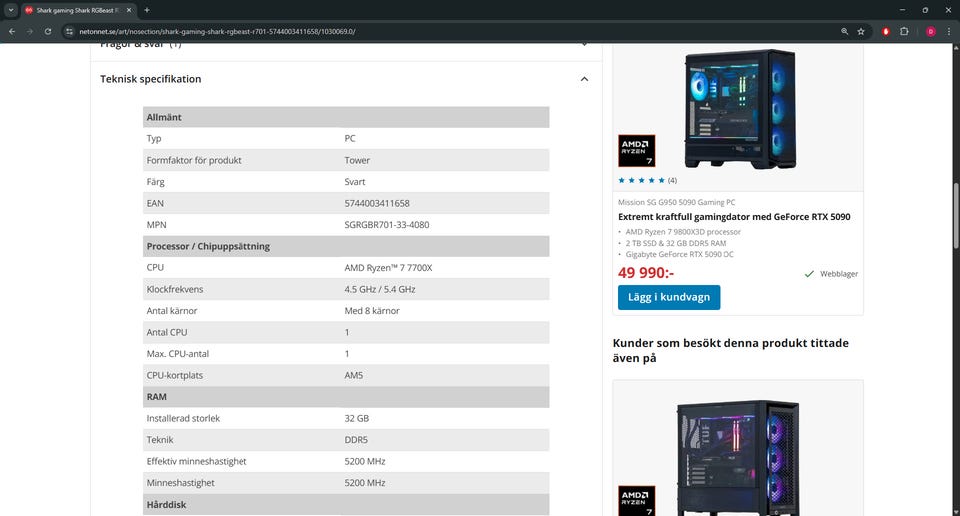
Task: Click the zoom magnifier icon in address bar
Action: click(x=844, y=31)
